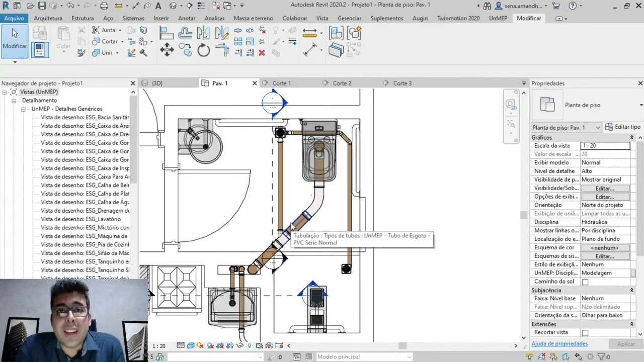The image size is (644, 362).
Task: Collapse the Gráficos properties section
Action: [x=631, y=137]
